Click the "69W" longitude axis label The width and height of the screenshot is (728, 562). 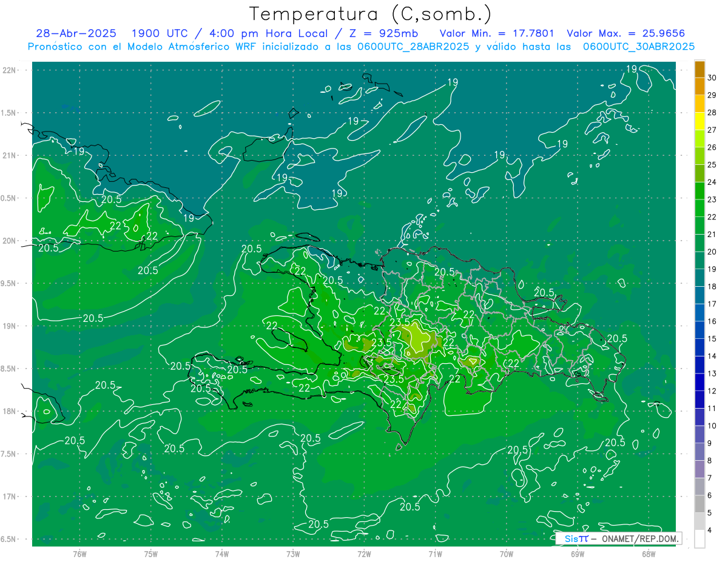pyautogui.click(x=578, y=554)
